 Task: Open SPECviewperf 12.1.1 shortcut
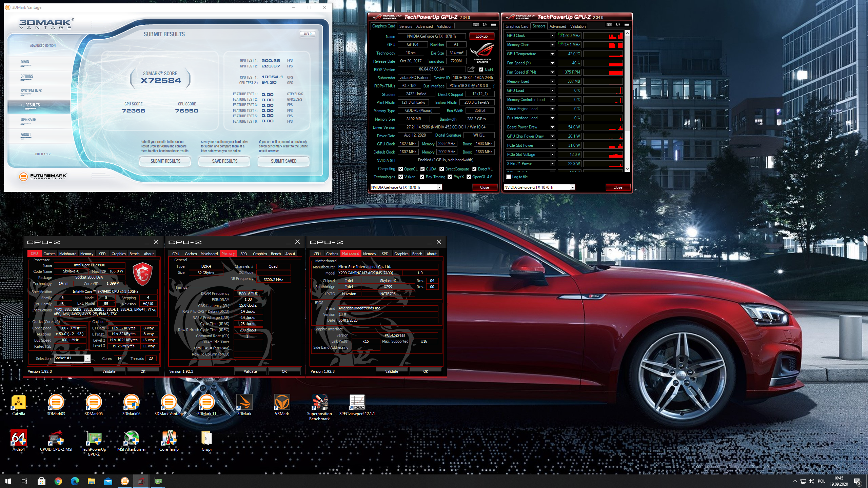tap(357, 405)
